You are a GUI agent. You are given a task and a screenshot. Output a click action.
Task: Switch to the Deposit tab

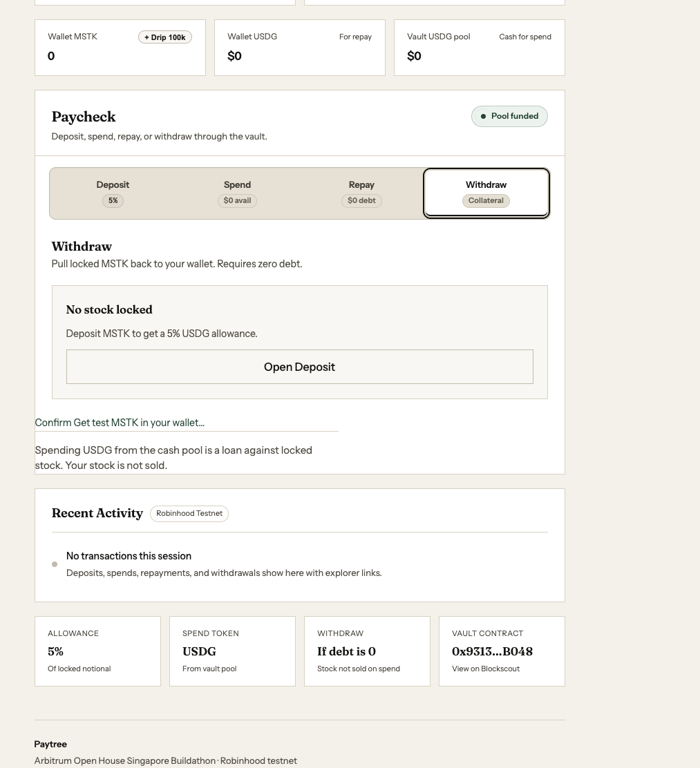pyautogui.click(x=113, y=193)
